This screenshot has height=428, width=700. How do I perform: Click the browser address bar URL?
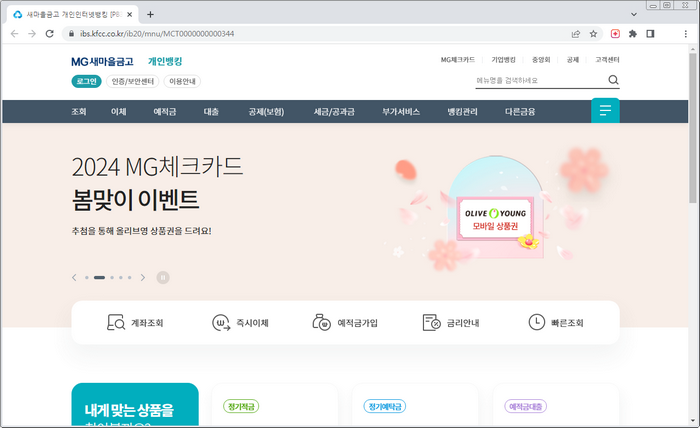point(157,34)
